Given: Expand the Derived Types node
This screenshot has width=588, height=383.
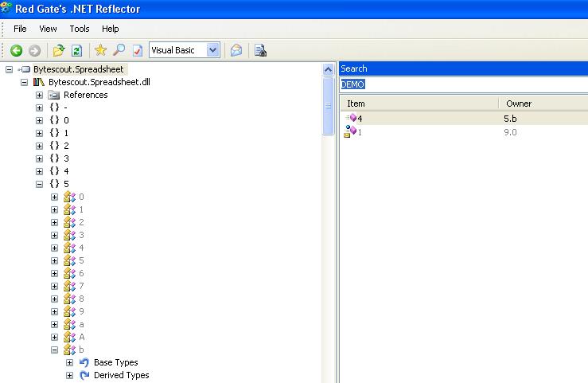Looking at the screenshot, I should (x=69, y=376).
